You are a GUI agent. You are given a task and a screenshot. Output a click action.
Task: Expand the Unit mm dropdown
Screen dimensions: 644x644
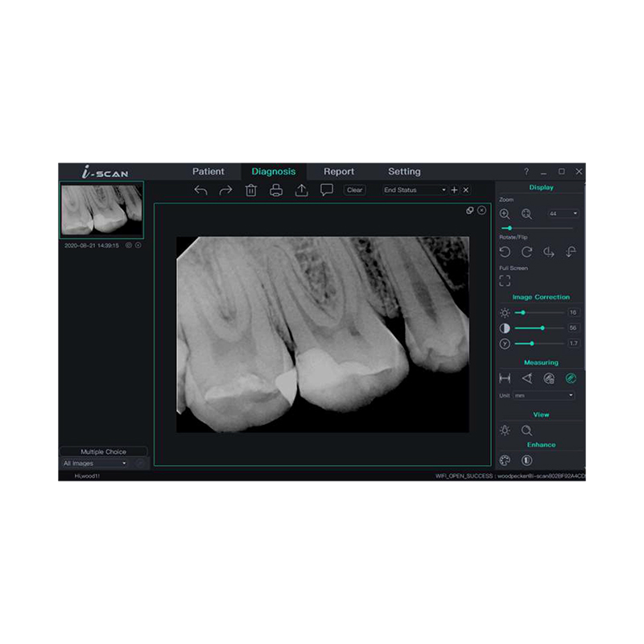tap(537, 395)
